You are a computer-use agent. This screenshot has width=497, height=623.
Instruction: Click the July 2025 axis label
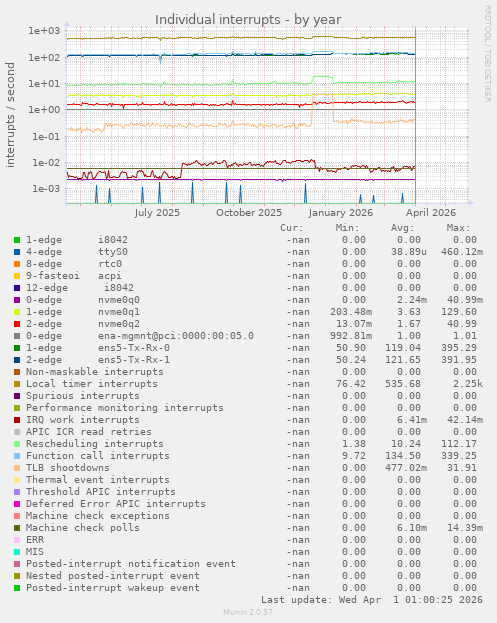pos(157,213)
